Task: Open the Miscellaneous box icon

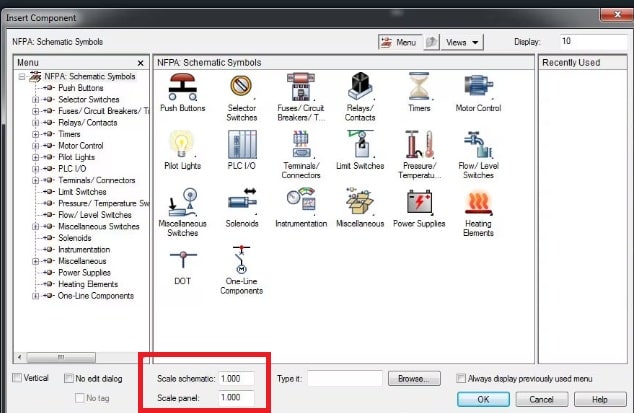Action: point(360,201)
